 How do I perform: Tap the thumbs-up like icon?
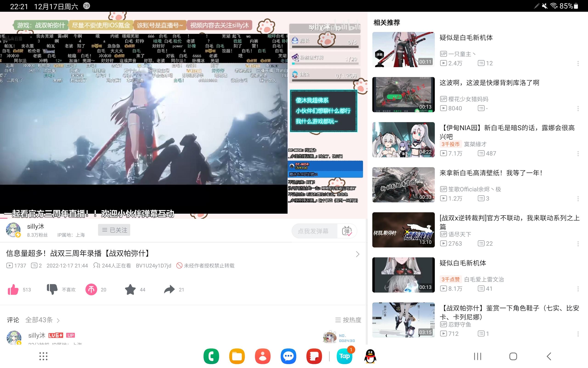point(13,289)
